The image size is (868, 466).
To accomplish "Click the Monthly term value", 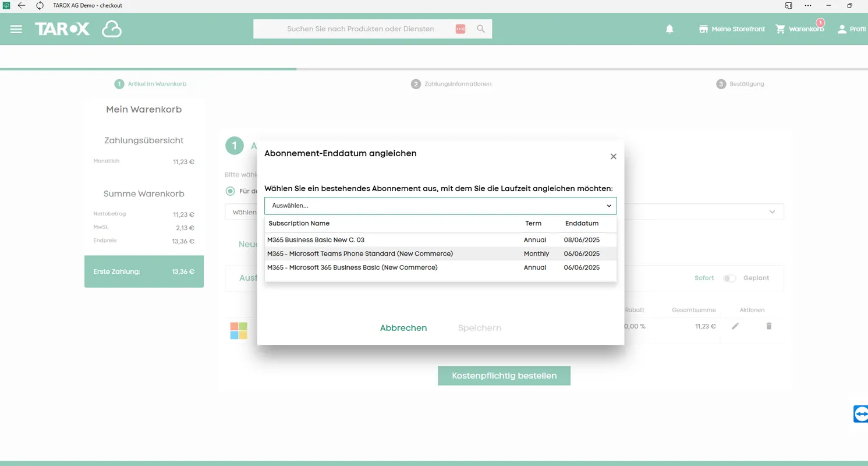I will (x=536, y=254).
